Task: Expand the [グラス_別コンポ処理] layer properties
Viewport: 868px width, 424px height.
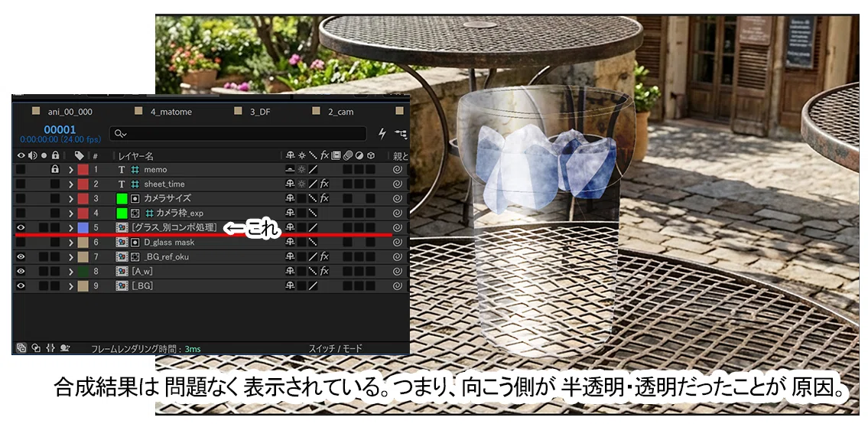Action: point(71,227)
